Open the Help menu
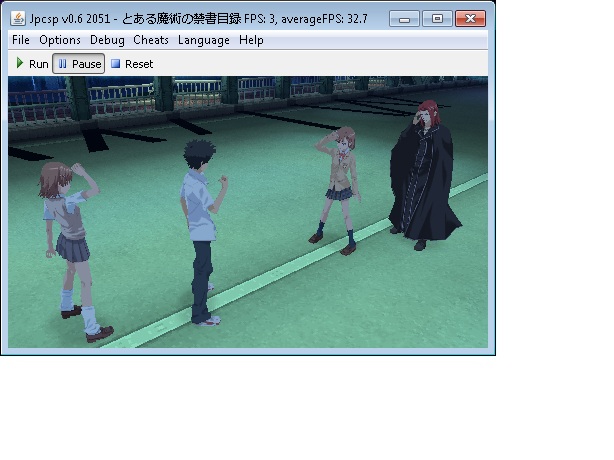Viewport: 614px width, 460px height. pos(251,40)
